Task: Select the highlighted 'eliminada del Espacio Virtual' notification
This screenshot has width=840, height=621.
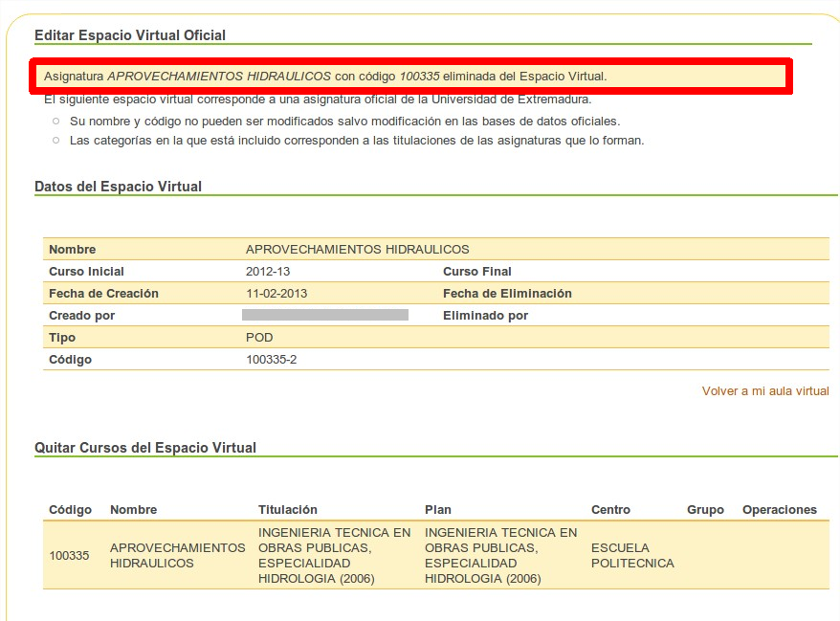Action: click(325, 76)
